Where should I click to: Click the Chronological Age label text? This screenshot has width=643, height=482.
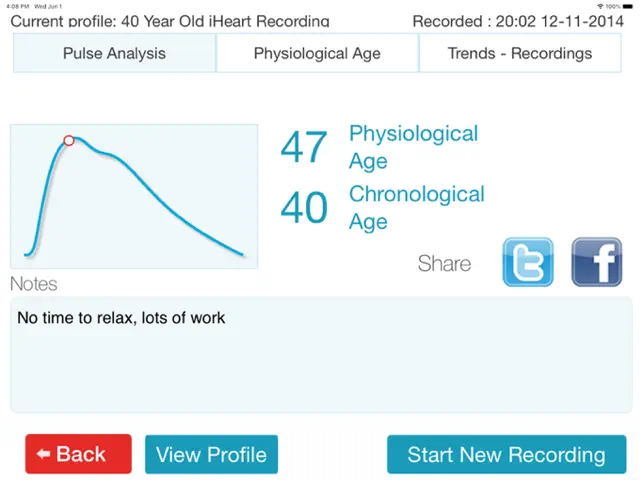(417, 208)
